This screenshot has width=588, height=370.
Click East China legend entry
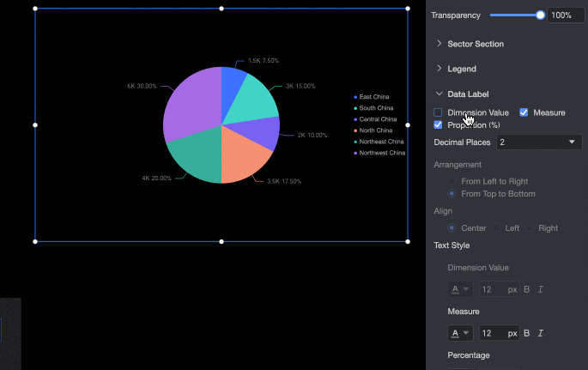[371, 97]
